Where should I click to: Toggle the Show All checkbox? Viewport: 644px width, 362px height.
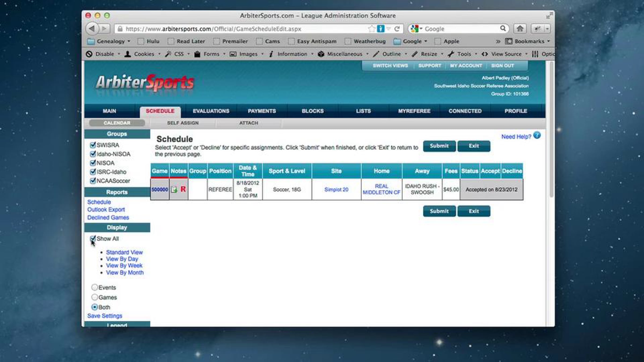point(93,238)
